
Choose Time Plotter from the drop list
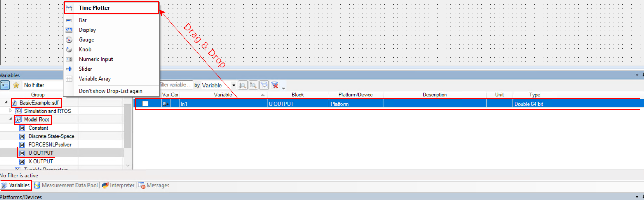click(94, 8)
